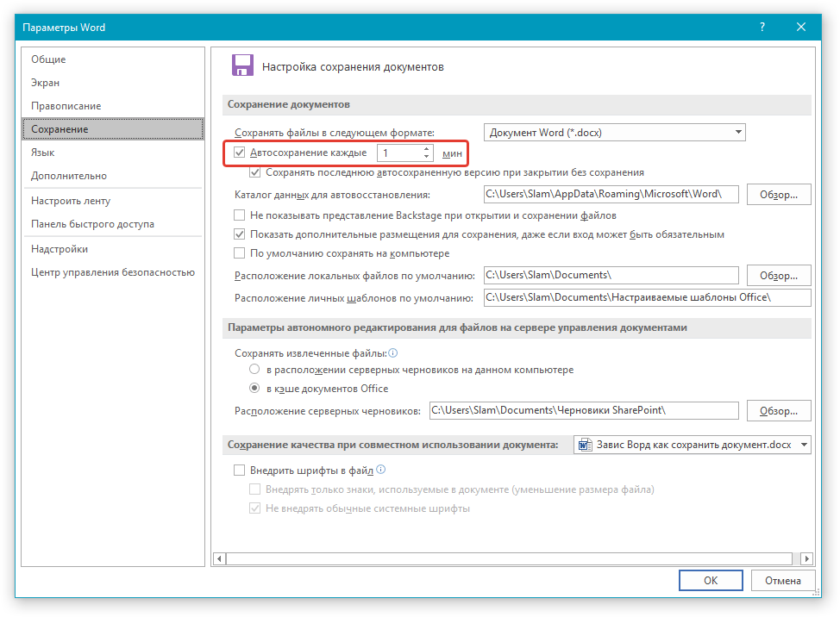Open the 'Дополнительно' settings category
The width and height of the screenshot is (840, 617).
113,176
